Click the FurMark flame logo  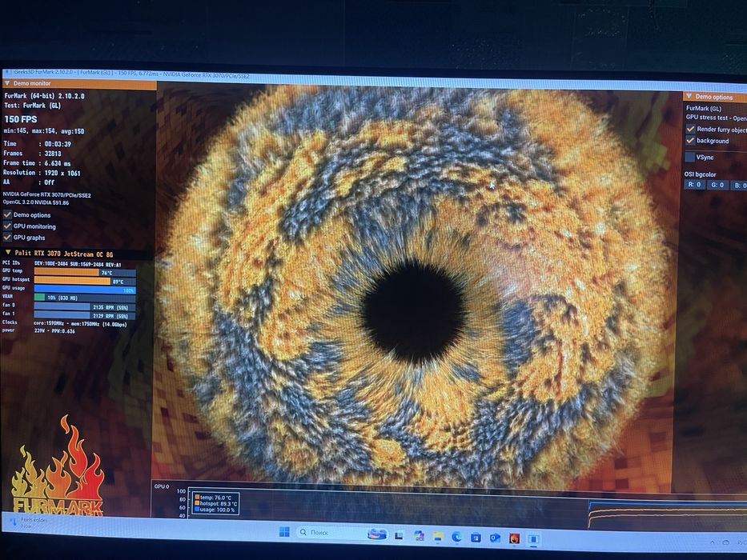[x=57, y=466]
